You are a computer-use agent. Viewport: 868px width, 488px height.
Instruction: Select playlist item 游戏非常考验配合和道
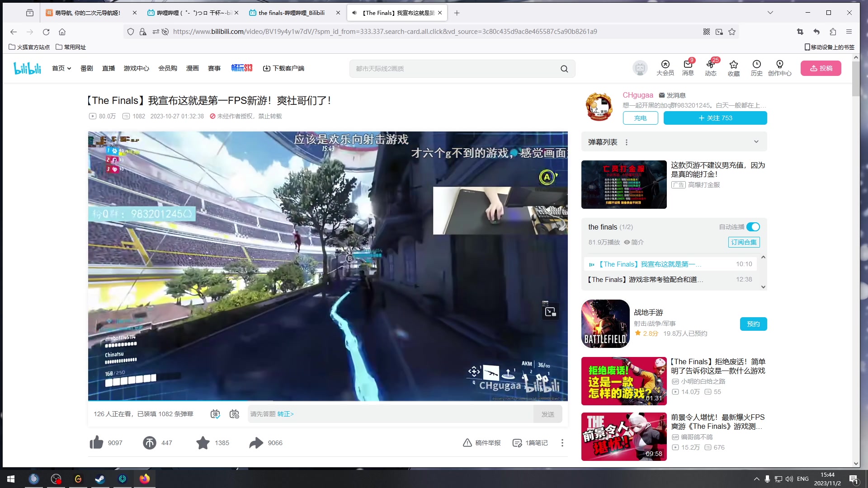[669, 280]
